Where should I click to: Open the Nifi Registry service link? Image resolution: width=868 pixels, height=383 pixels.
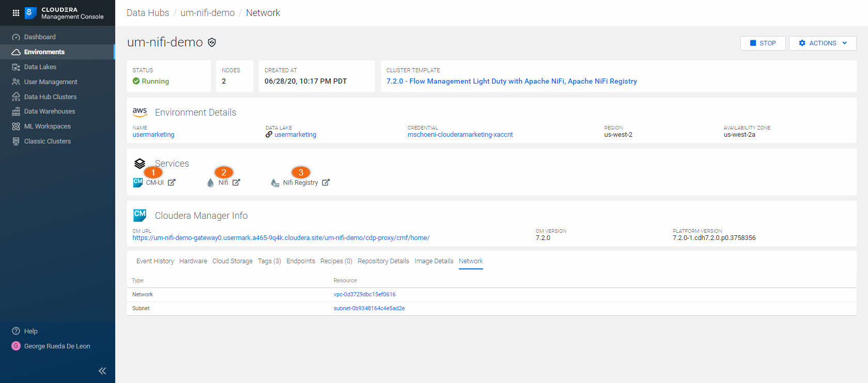[x=300, y=183]
